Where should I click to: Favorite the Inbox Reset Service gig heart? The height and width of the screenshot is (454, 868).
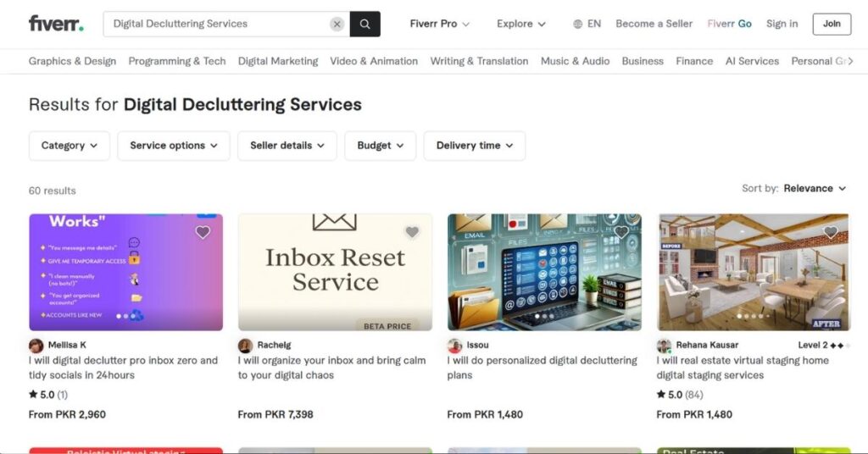[412, 232]
